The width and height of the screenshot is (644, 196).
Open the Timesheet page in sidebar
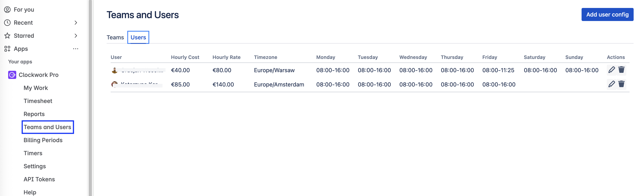(x=38, y=101)
